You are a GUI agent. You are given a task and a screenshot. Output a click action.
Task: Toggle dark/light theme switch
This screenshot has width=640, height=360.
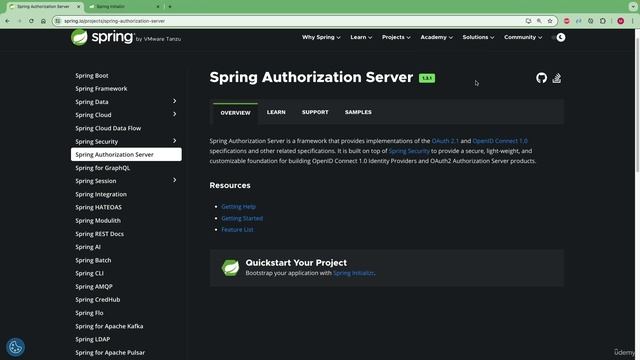tap(559, 37)
